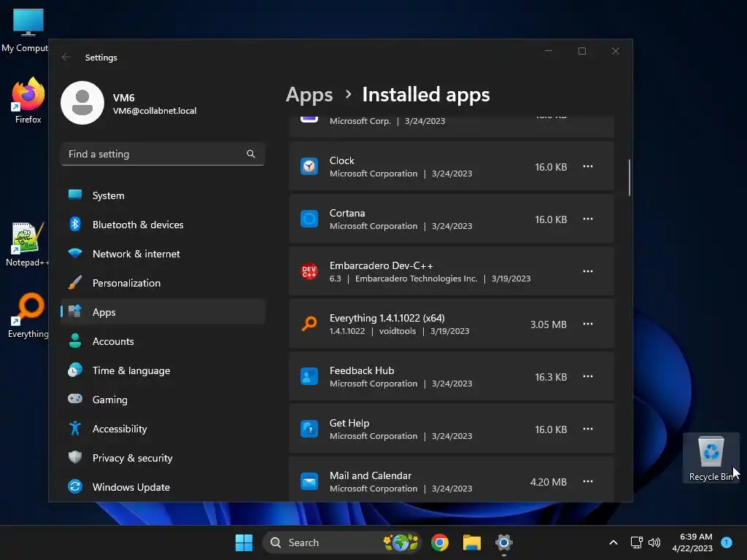Open the Windows Start menu
Screen dimensions: 747x560
[x=244, y=542]
